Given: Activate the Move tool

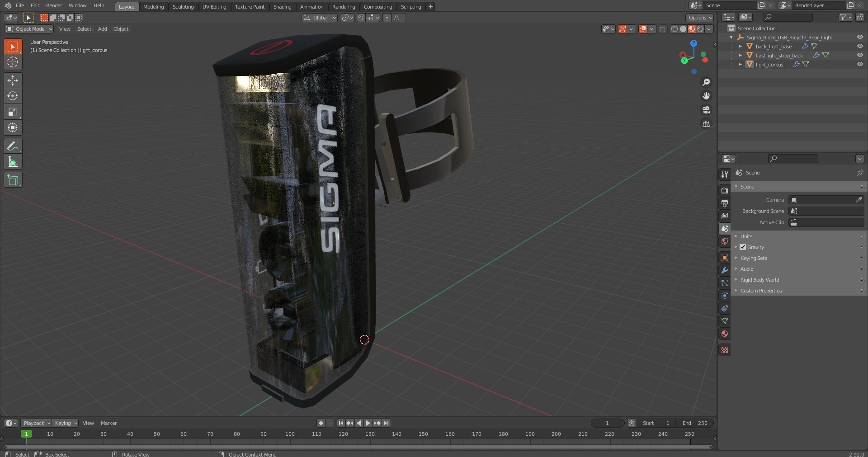Looking at the screenshot, I should pos(13,80).
